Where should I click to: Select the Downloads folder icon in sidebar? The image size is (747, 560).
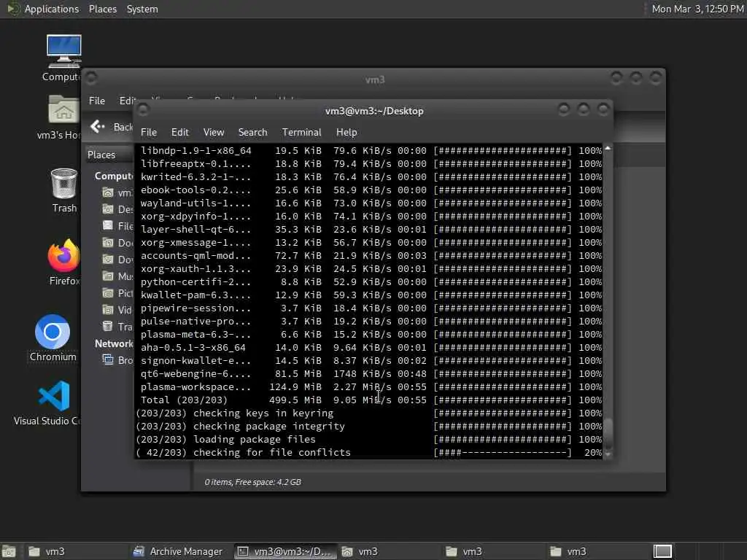coord(108,259)
